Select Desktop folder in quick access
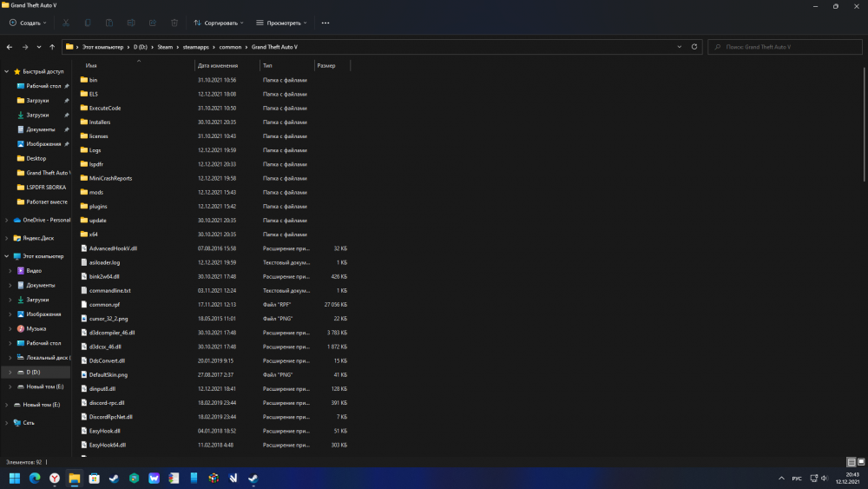Viewport: 868px width, 489px height. pyautogui.click(x=31, y=158)
